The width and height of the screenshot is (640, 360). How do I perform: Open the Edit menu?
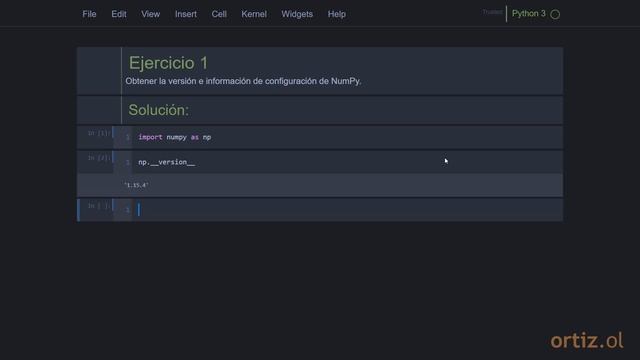tap(119, 14)
